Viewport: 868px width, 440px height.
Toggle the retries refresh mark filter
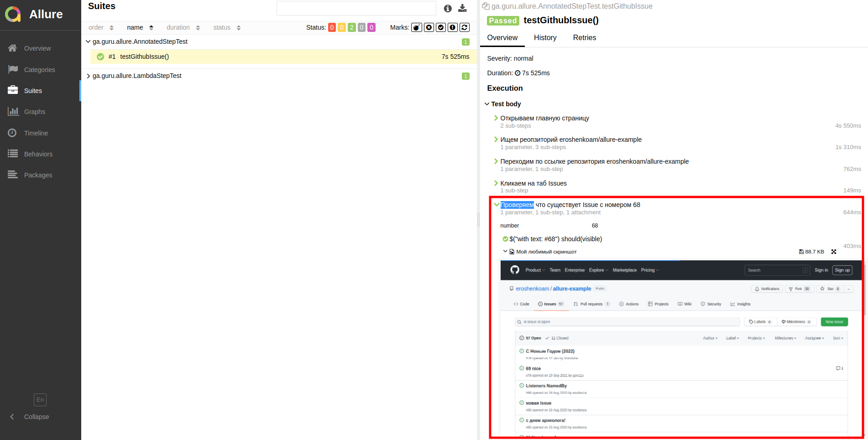coord(465,27)
